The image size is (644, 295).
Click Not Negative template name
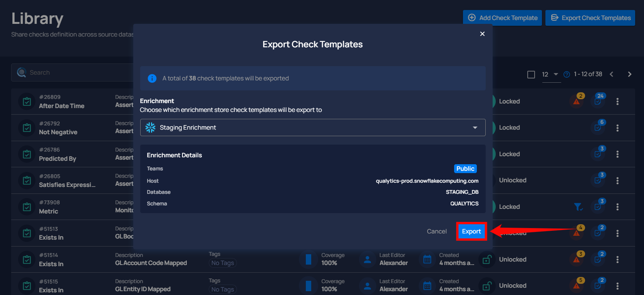[x=58, y=132]
